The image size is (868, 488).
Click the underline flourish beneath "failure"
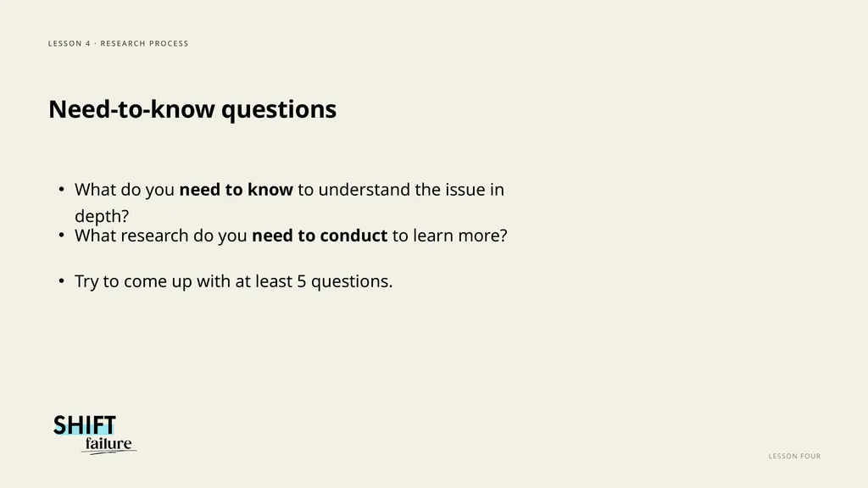pyautogui.click(x=108, y=452)
